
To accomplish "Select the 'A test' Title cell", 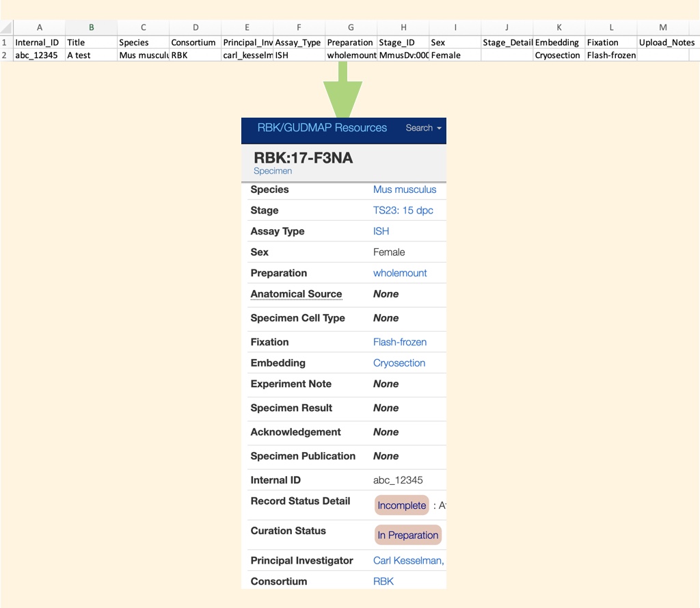I will click(91, 55).
